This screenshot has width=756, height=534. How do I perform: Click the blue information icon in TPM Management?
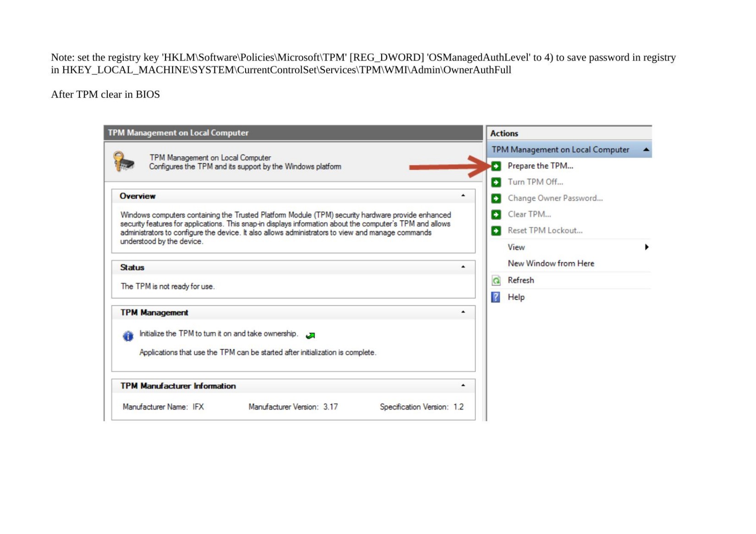(128, 336)
